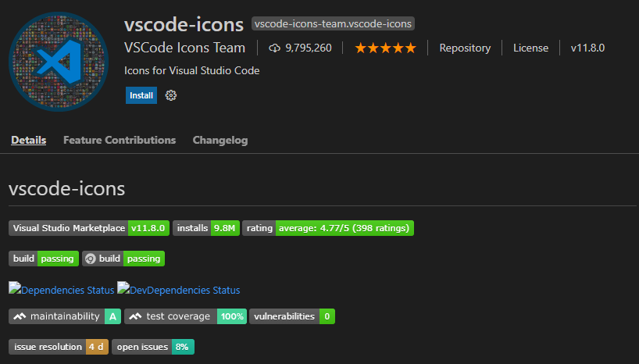Open the License link
This screenshot has height=364, width=639.
[530, 48]
